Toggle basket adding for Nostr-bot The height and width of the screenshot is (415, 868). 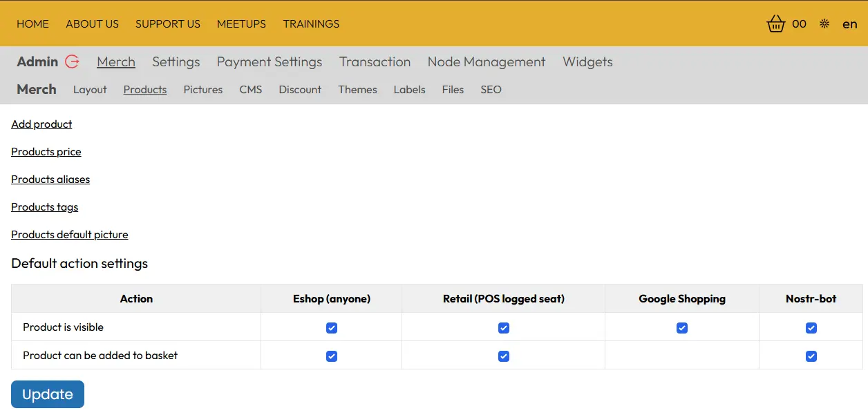(x=811, y=356)
